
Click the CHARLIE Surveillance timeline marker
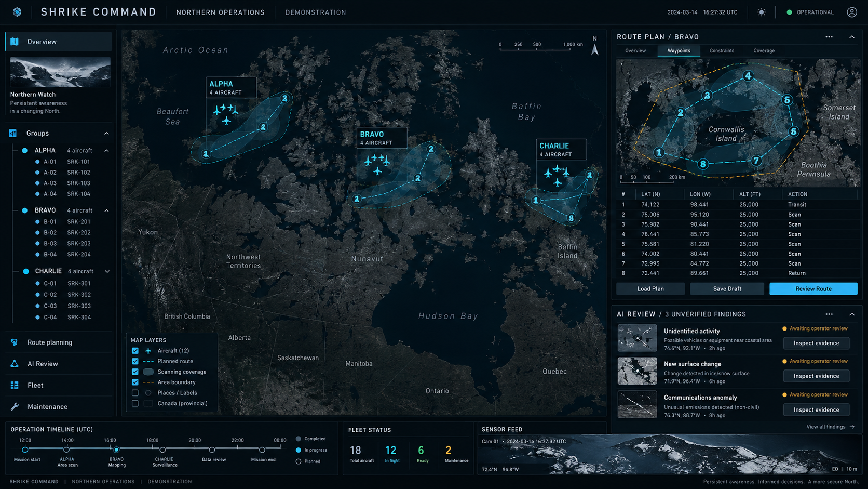click(x=162, y=450)
